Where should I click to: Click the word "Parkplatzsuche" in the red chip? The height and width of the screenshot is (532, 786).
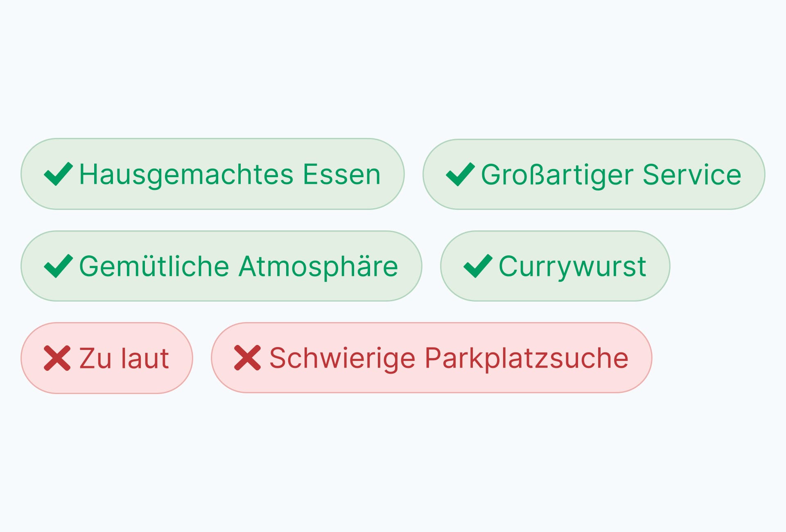(x=526, y=359)
